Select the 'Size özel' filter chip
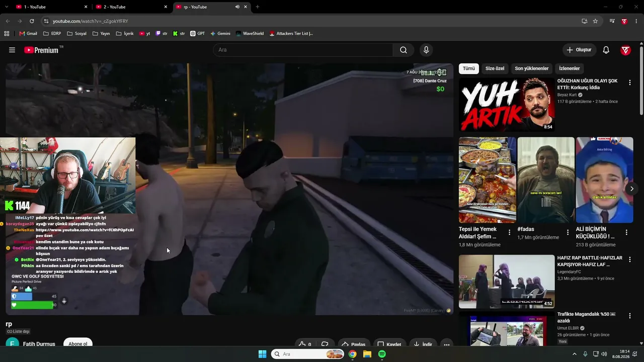 (x=495, y=68)
